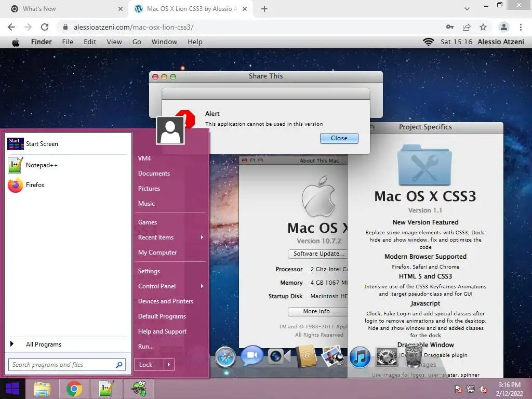Open System Preferences gear in dock
532x399 pixels.
click(x=387, y=357)
